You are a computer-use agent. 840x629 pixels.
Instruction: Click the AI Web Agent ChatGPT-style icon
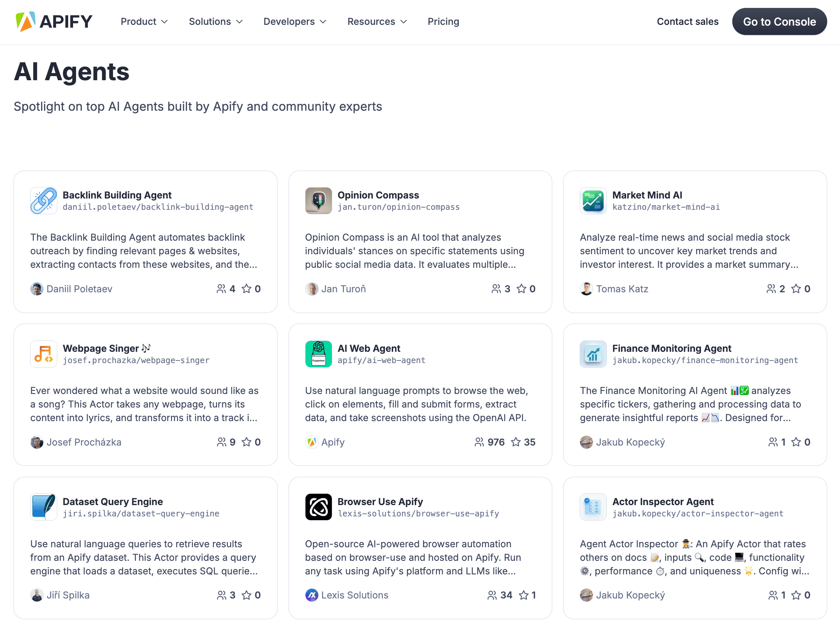[318, 353]
